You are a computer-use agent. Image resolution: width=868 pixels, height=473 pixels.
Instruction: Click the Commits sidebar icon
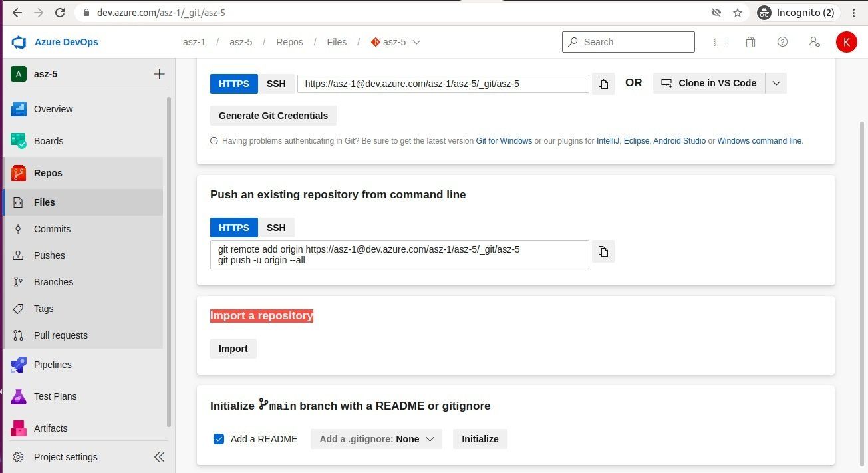pos(19,229)
